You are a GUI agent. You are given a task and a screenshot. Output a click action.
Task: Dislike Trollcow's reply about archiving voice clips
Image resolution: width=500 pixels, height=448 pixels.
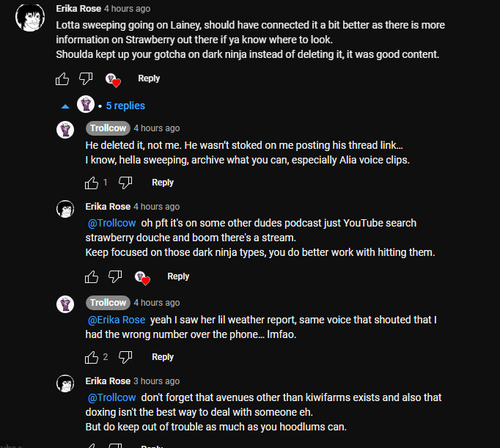point(125,183)
